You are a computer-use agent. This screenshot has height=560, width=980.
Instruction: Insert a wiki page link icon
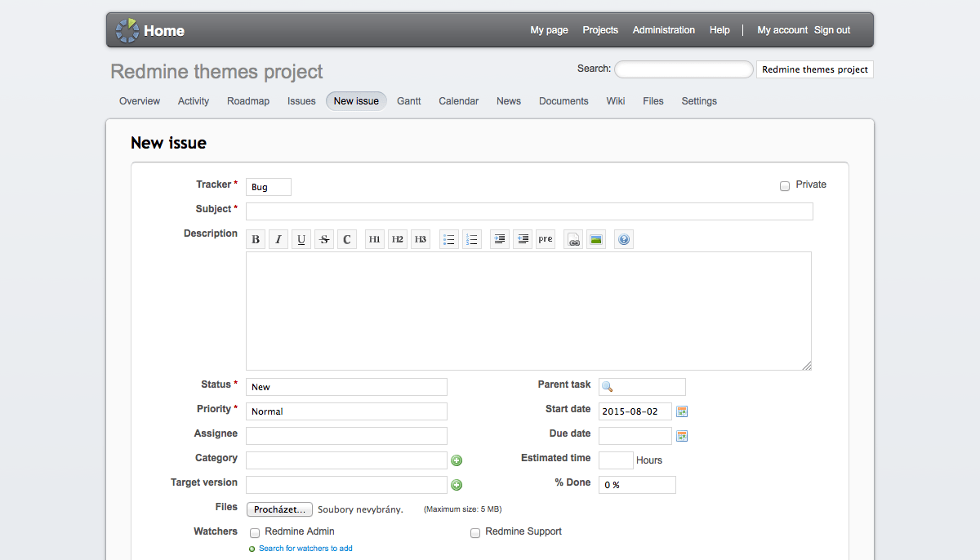573,239
